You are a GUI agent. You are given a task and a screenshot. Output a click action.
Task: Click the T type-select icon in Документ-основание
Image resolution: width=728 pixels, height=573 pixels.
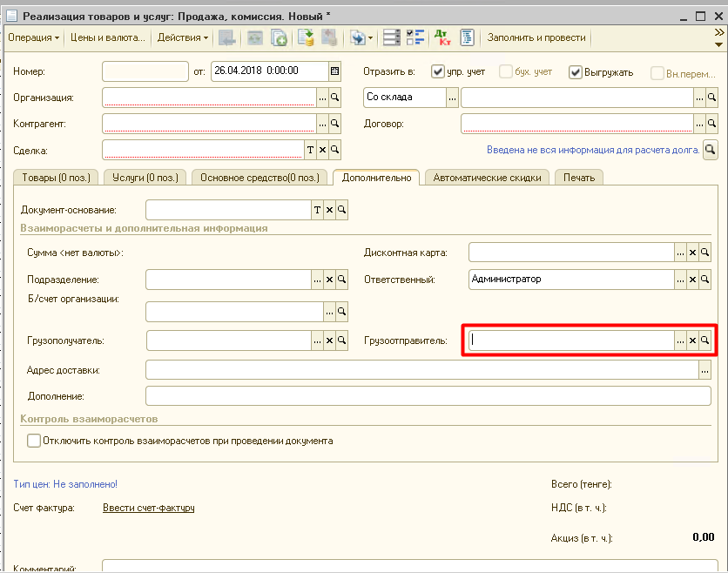318,210
